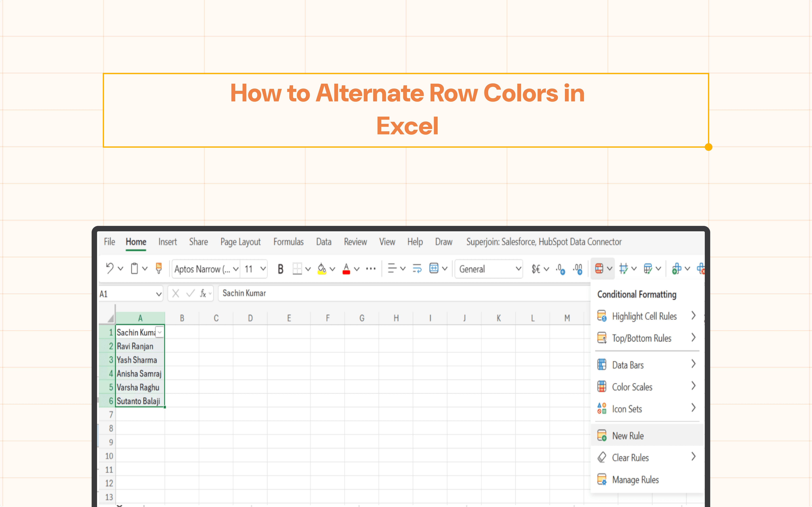Click the Decrease Decimal icon

578,269
